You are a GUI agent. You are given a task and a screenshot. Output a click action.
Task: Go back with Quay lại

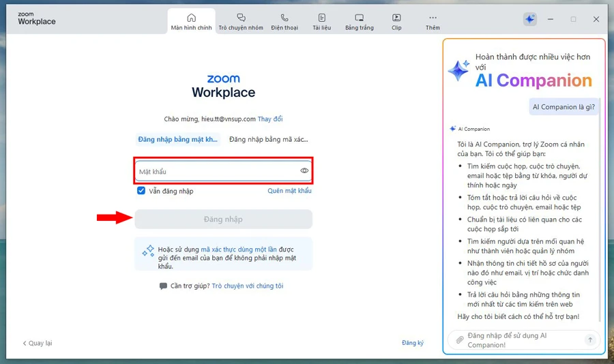pyautogui.click(x=38, y=343)
